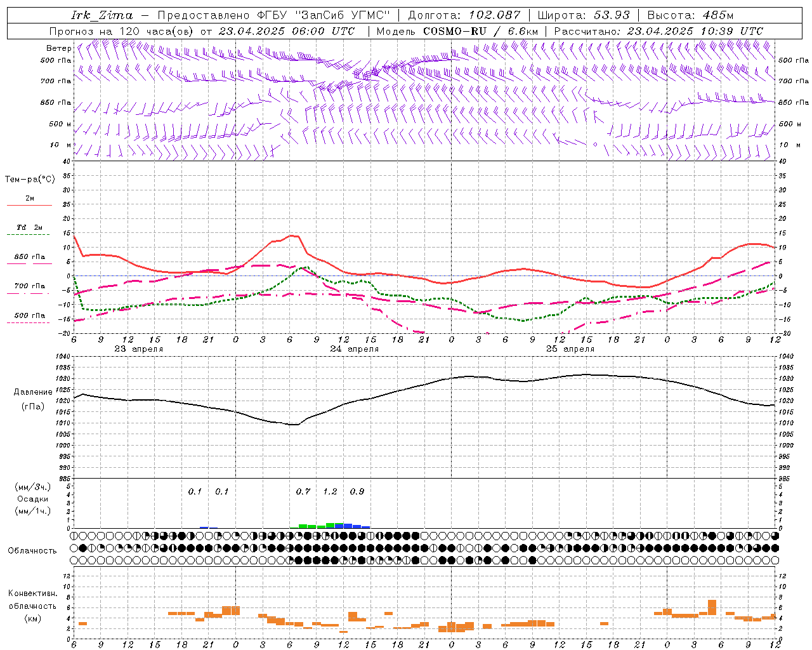Click the "Осадки" precipitation label
The image size is (812, 650).
(x=33, y=499)
